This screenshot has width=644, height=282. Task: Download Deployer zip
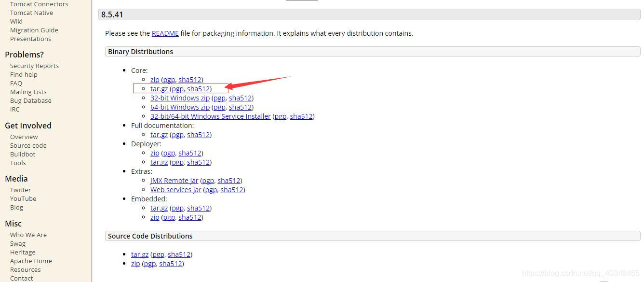point(155,153)
